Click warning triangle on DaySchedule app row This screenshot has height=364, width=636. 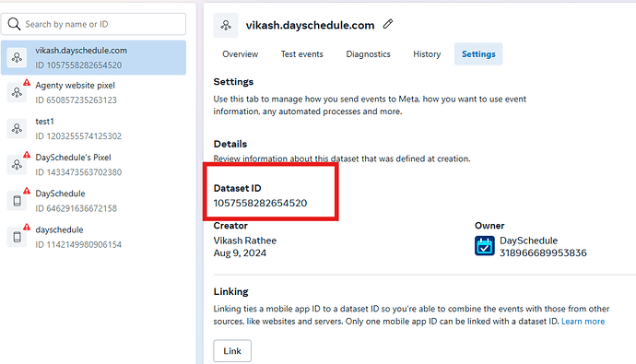coord(27,191)
